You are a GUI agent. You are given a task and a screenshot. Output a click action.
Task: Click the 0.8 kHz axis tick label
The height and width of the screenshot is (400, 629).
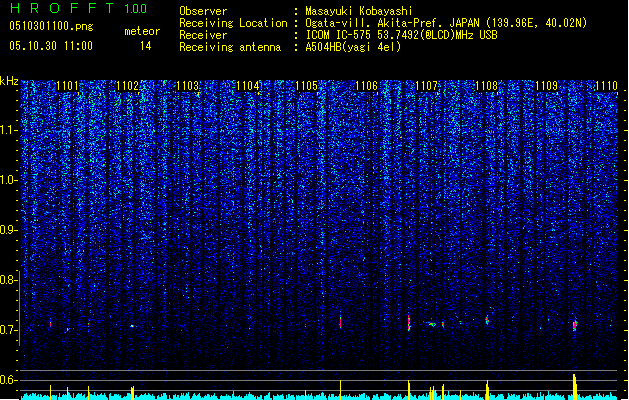click(8, 280)
